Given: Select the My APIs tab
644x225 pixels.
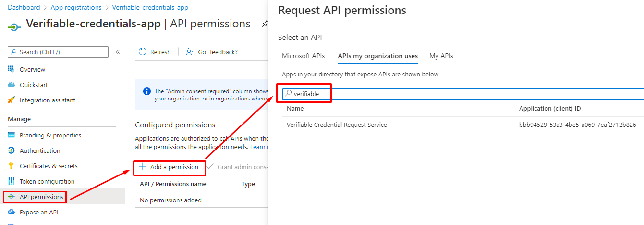Looking at the screenshot, I should pos(441,56).
